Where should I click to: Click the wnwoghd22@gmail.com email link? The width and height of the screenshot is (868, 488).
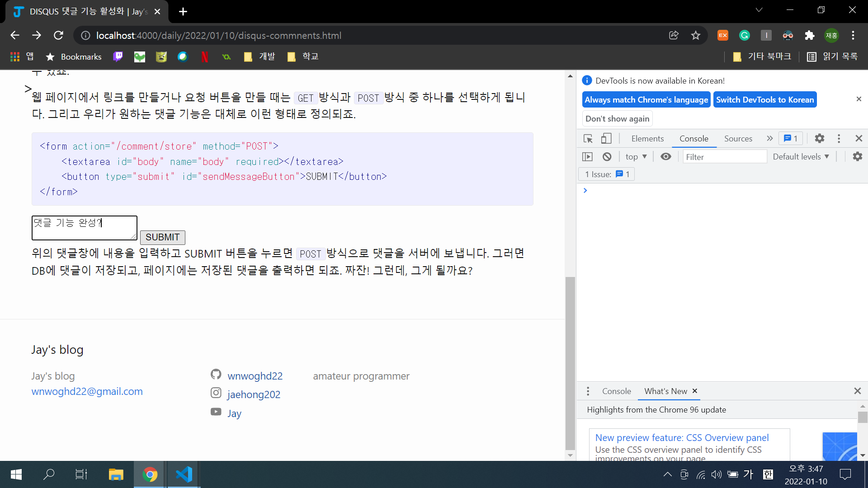[87, 391]
